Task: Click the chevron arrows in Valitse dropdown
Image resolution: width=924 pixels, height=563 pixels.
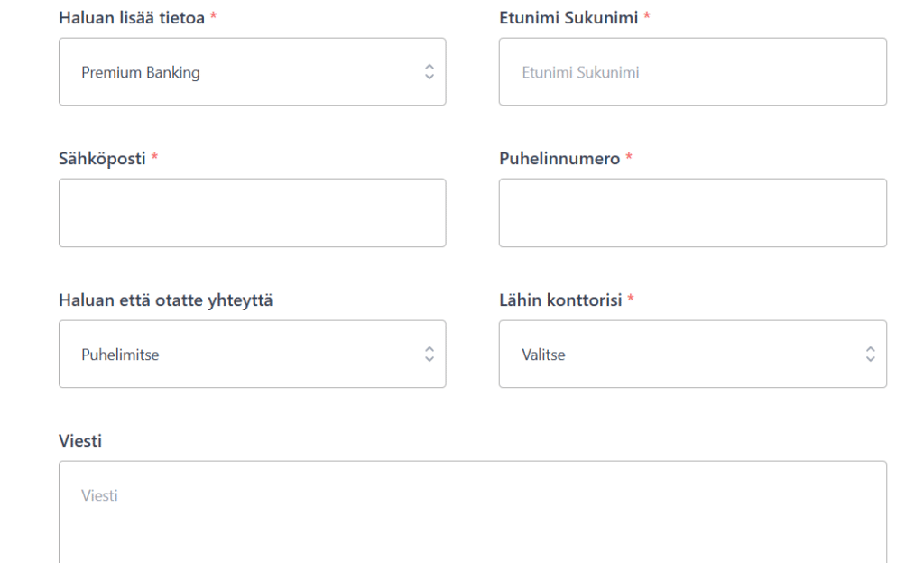Action: (x=870, y=355)
